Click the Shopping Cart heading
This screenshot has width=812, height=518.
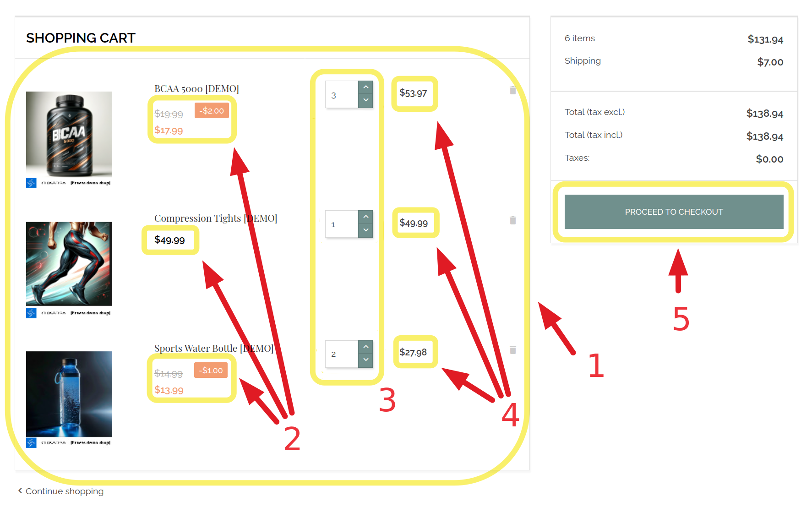click(81, 38)
